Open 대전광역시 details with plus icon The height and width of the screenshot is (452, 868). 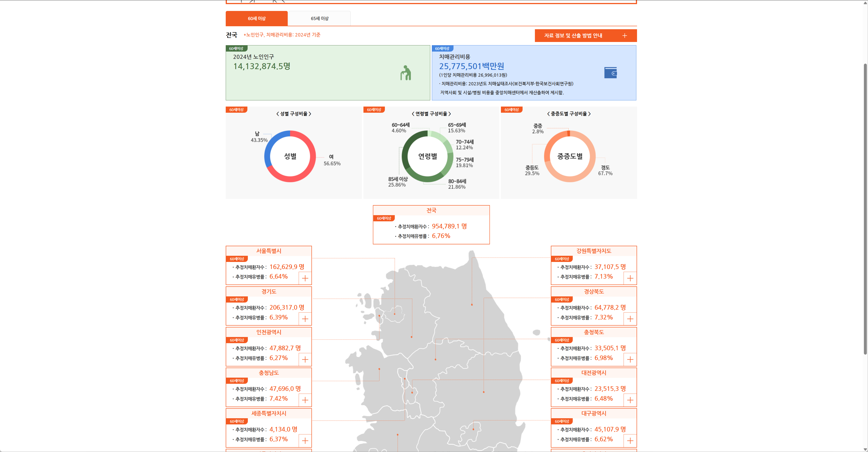[630, 400]
